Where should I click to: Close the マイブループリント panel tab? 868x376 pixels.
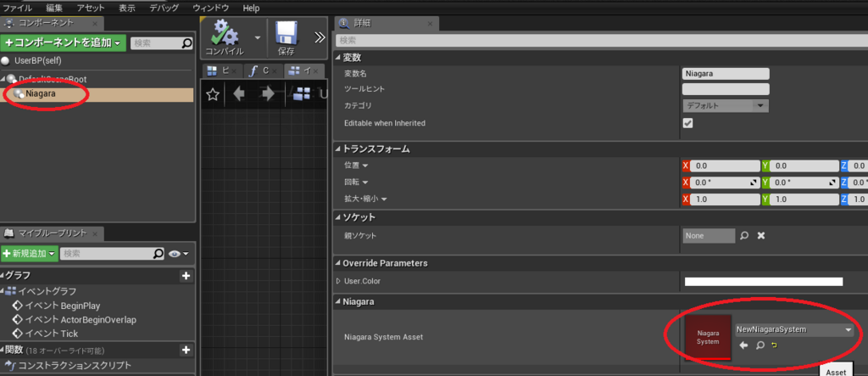(95, 233)
